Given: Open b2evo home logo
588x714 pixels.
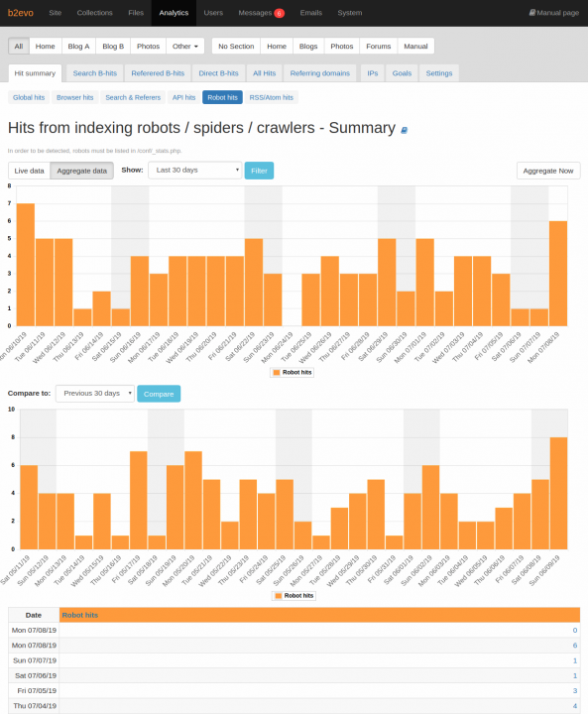Looking at the screenshot, I should tap(21, 13).
